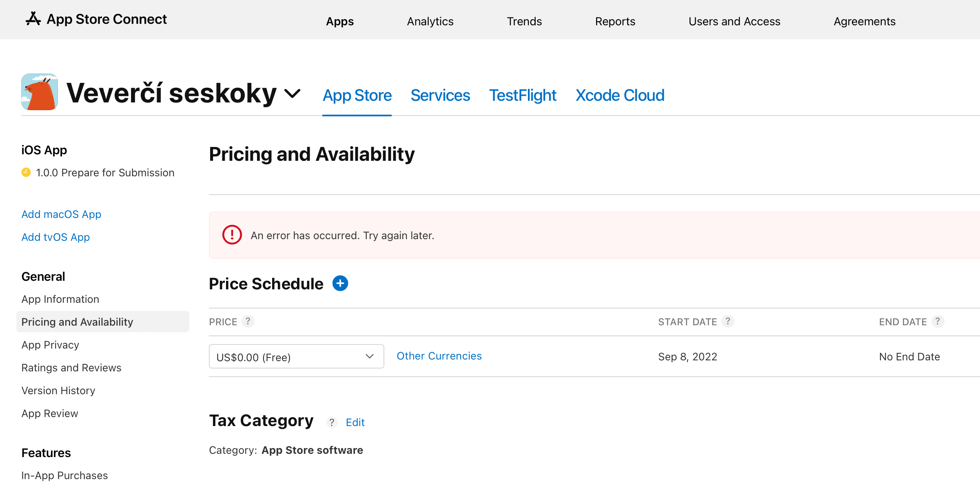
Task: Click the Veverčí seskoky squirrel app icon
Action: pos(40,92)
